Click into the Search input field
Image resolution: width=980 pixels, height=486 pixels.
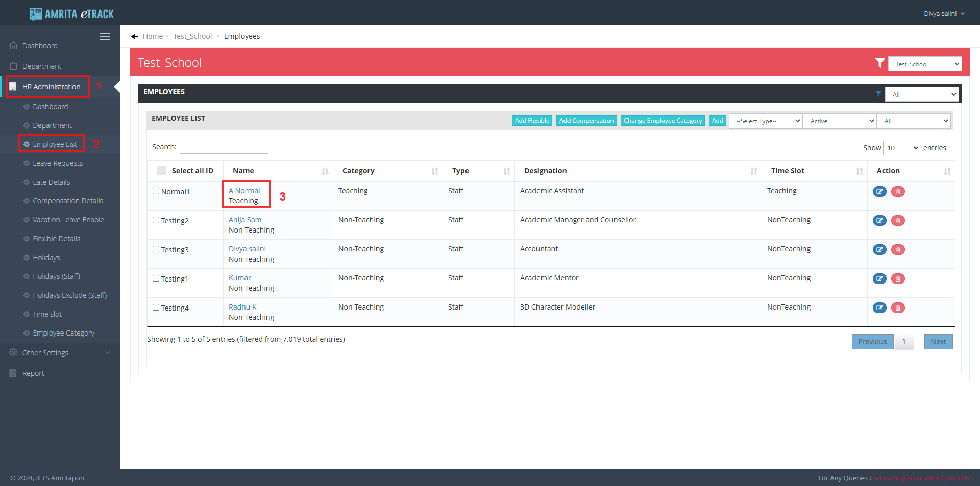(x=224, y=147)
